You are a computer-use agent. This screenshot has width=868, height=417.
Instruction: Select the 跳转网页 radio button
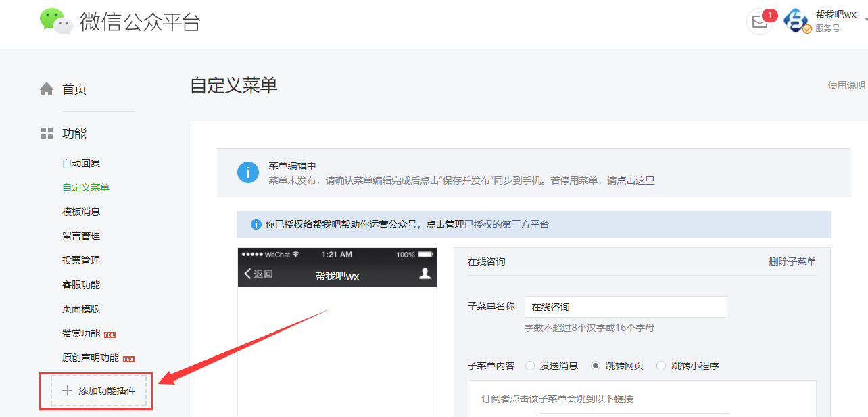pos(596,366)
